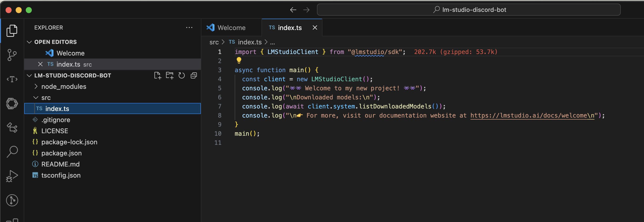The width and height of the screenshot is (644, 222).
Task: Collapse the OPEN EDITORS section
Action: click(29, 42)
